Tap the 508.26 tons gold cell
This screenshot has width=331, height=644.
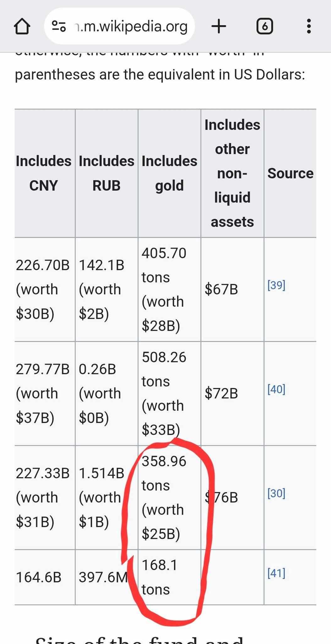coord(164,393)
